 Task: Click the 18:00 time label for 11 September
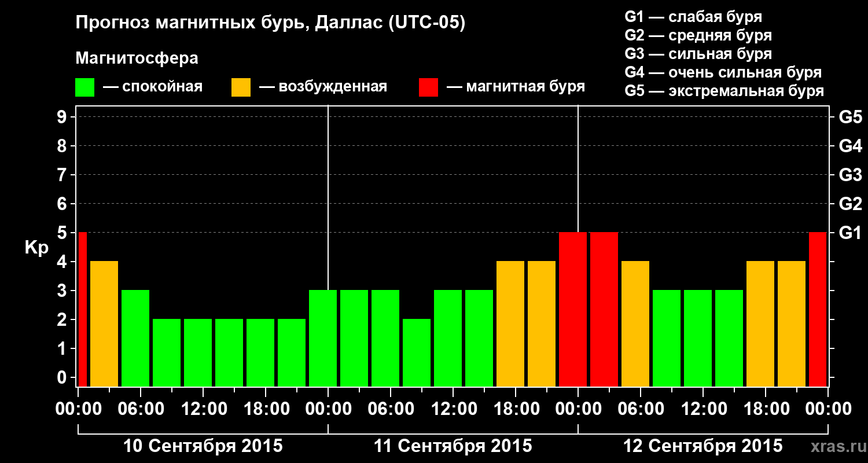point(516,409)
